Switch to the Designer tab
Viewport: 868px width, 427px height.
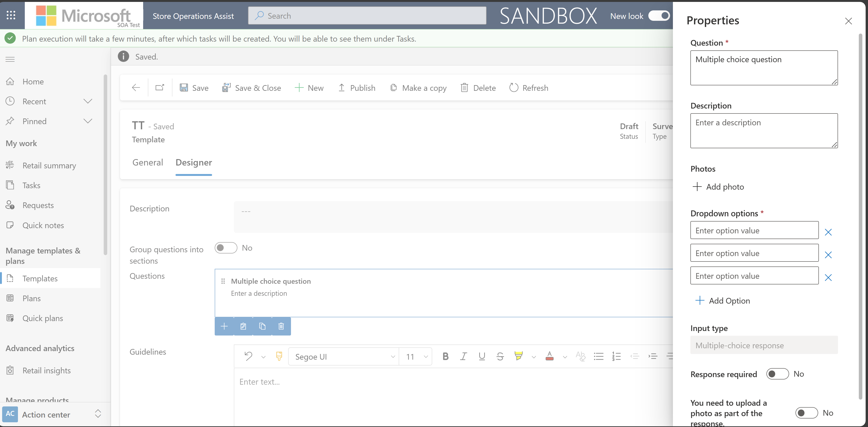coord(194,162)
